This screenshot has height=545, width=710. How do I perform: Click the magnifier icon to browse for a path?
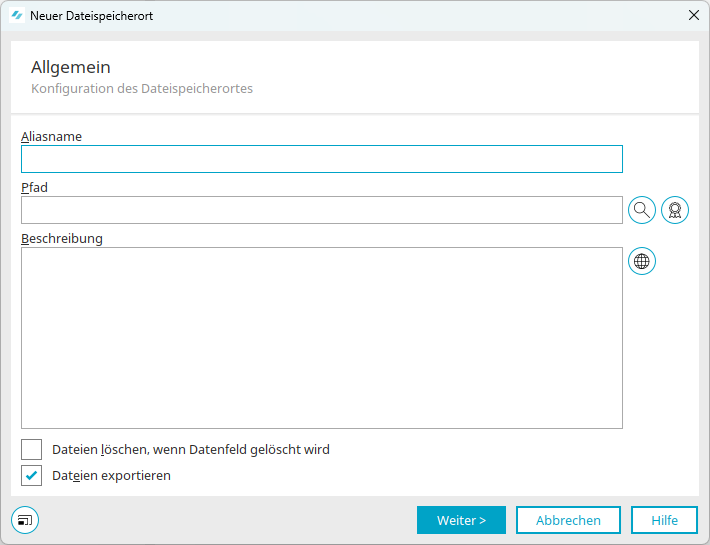coord(642,210)
